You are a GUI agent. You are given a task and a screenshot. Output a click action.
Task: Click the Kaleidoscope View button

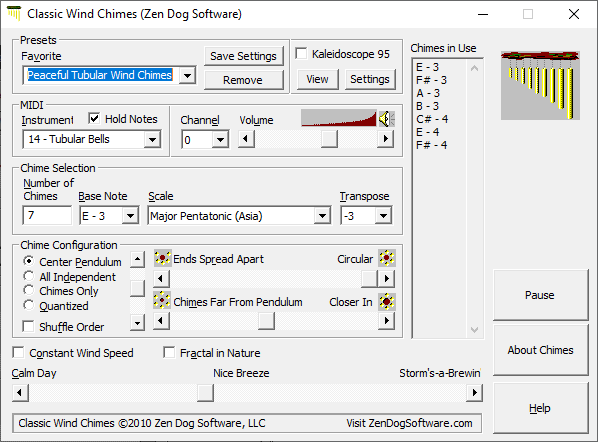coord(317,79)
